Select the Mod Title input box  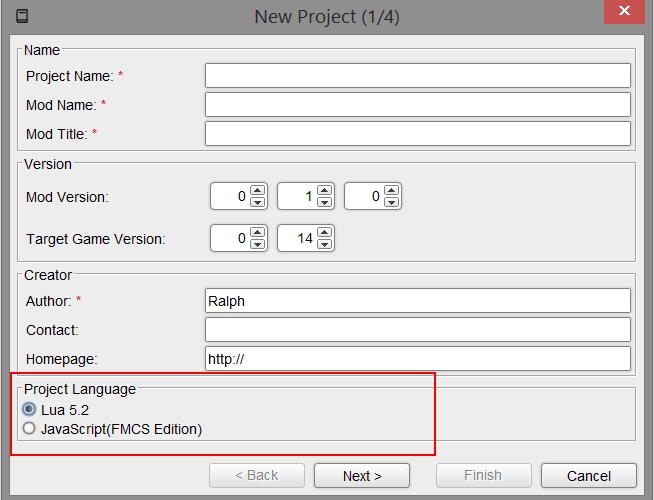[417, 134]
